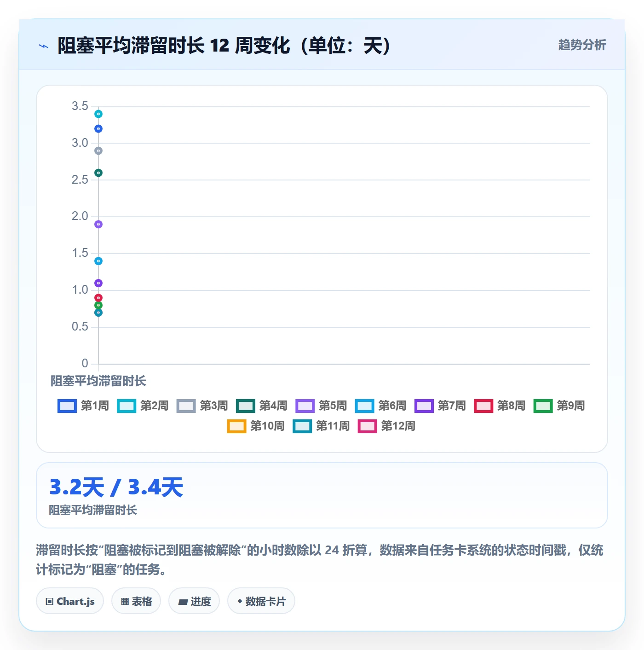The width and height of the screenshot is (644, 650).
Task: Click the green 0.8 data point
Action: 98,305
